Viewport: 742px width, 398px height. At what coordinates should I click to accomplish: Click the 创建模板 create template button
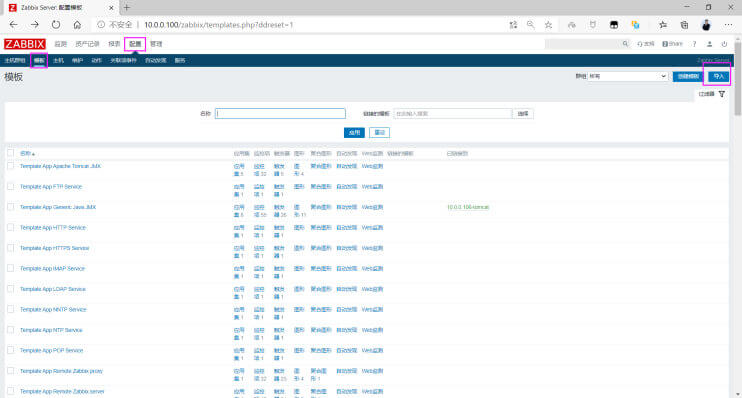coord(688,76)
